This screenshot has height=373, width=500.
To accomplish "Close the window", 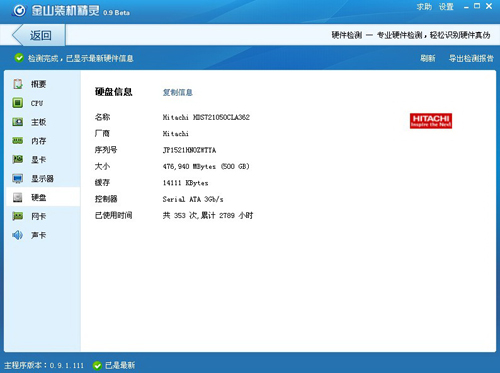I will (489, 6).
